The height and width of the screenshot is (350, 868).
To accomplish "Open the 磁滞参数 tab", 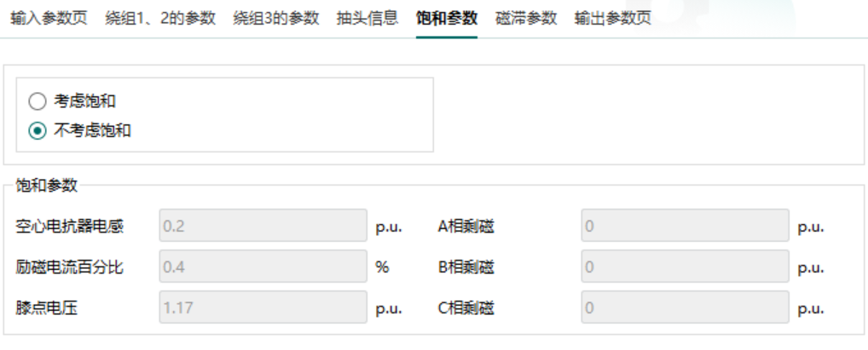I will point(526,18).
